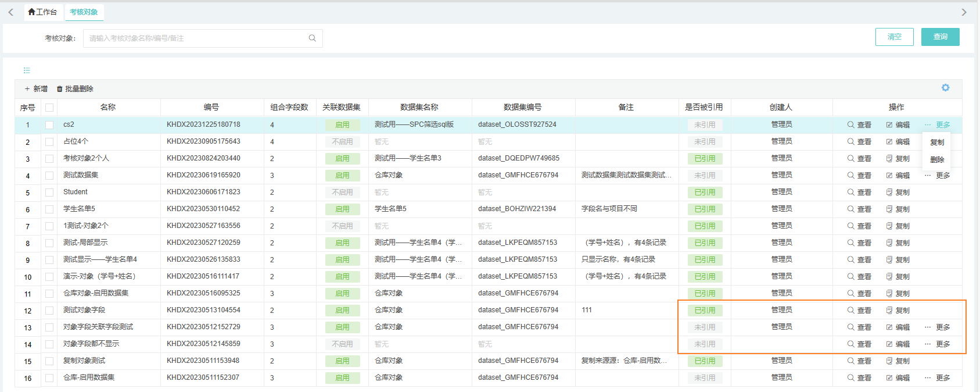The image size is (980, 392).
Task: Click the 名称 column header
Action: (108, 108)
